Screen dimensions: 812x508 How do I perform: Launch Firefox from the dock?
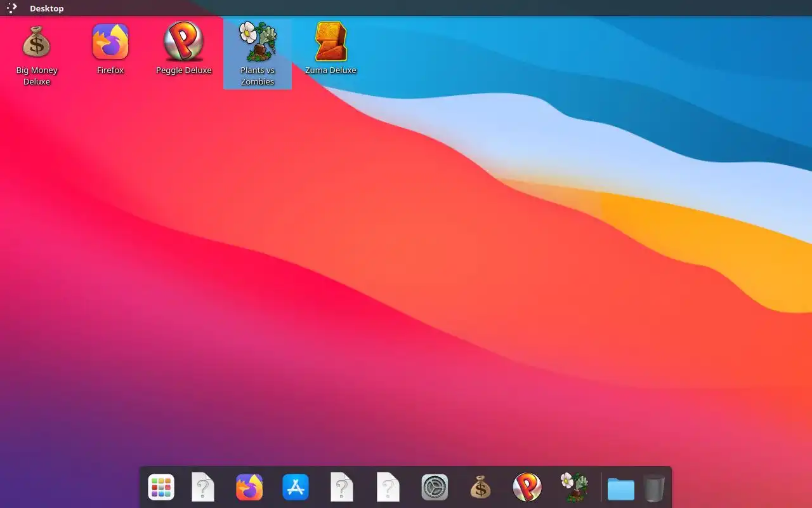click(x=249, y=488)
